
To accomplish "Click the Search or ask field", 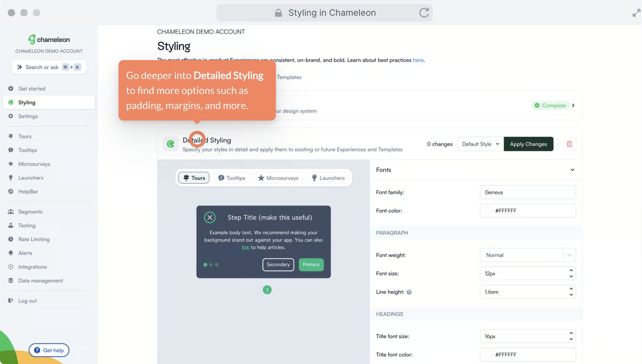I will click(49, 67).
